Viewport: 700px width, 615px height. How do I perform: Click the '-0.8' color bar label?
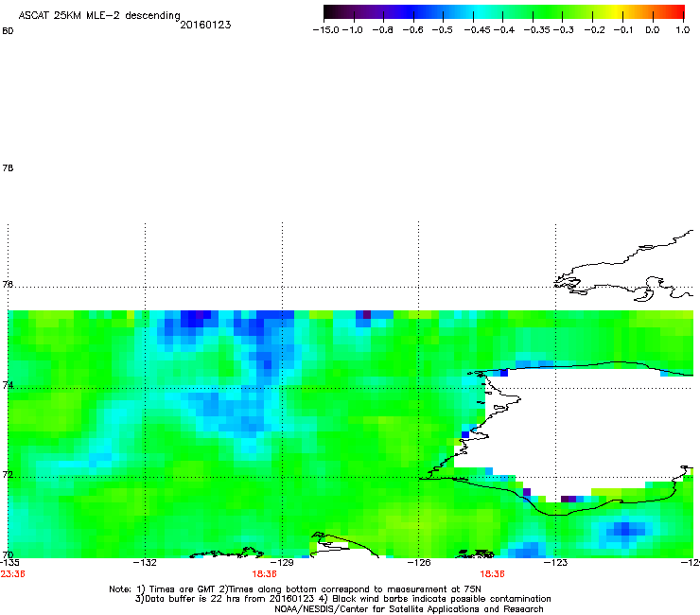tap(382, 30)
